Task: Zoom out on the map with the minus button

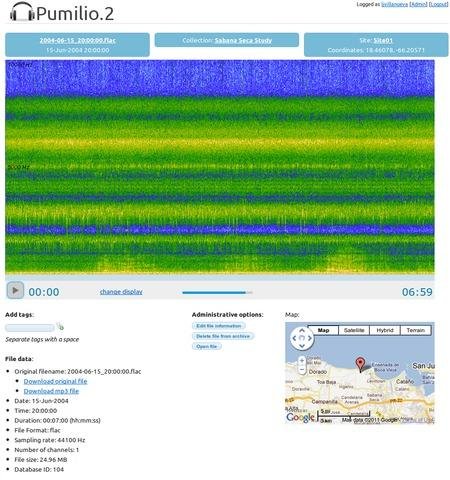Action: (x=302, y=369)
